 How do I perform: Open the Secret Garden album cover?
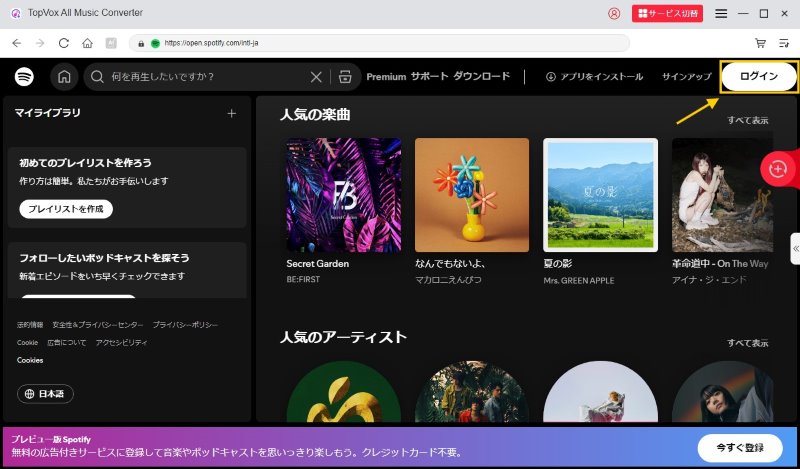[x=344, y=195]
